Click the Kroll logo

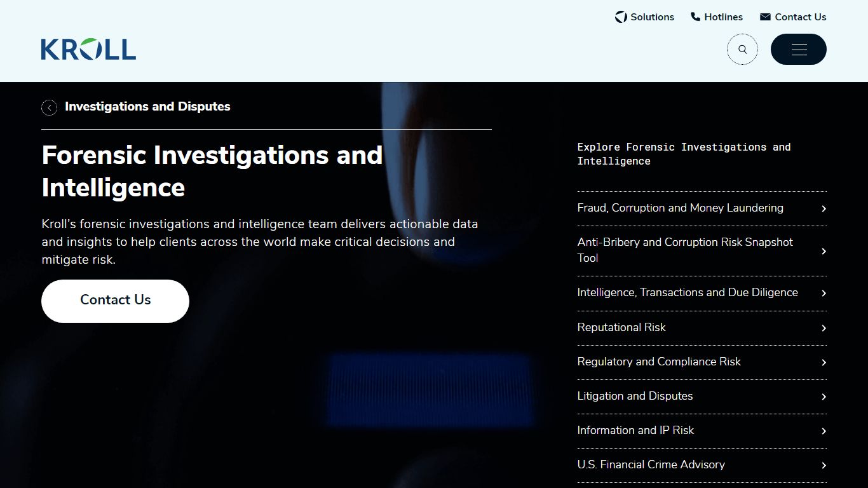(88, 49)
